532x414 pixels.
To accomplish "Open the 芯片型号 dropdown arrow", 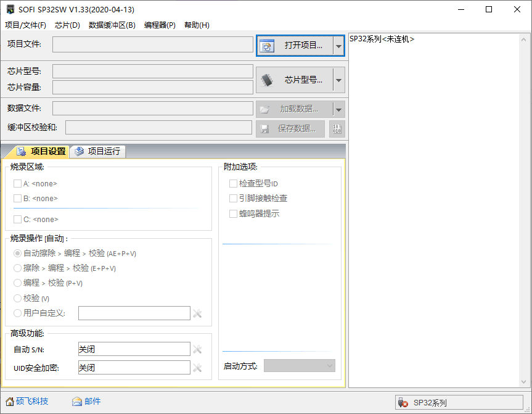I will click(338, 79).
